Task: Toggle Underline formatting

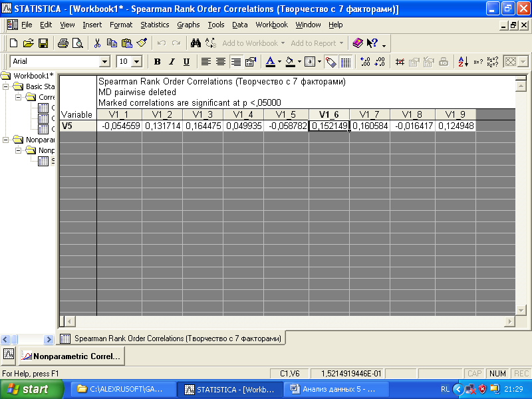Action: pyautogui.click(x=186, y=62)
